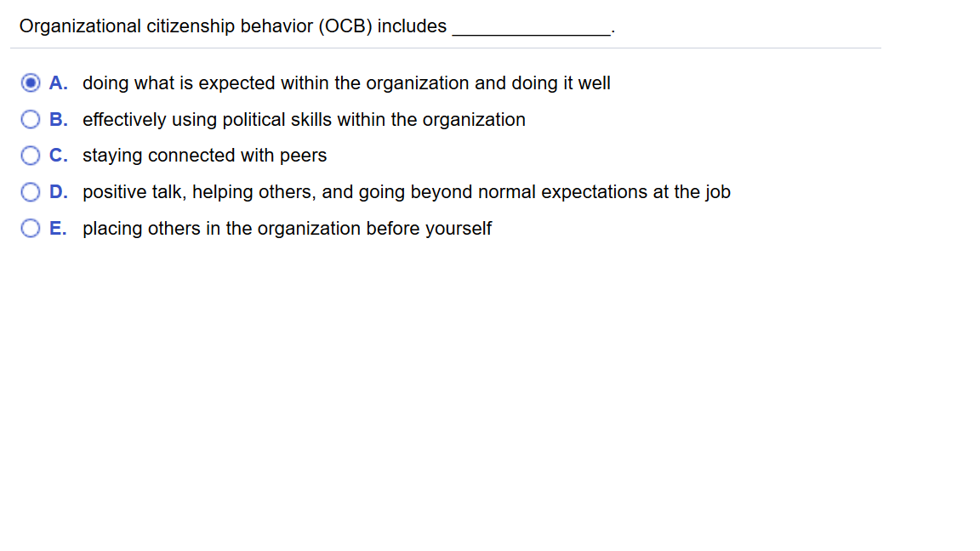Pick the option about placing others before yourself

pyautogui.click(x=288, y=228)
